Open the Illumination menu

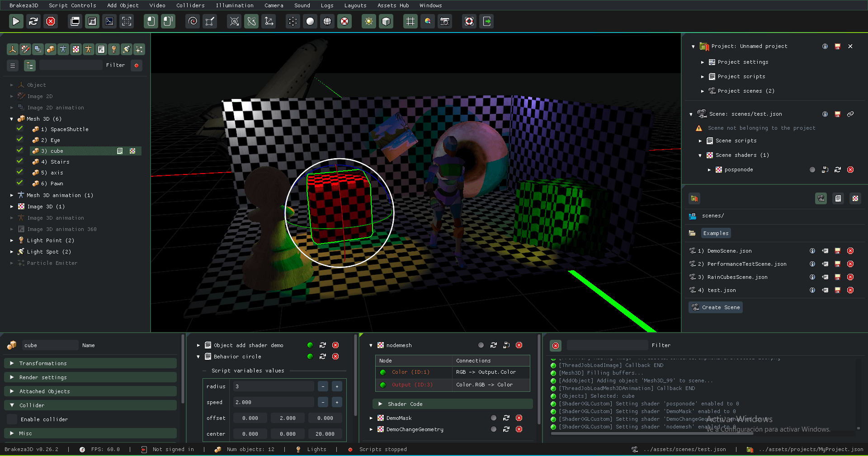[234, 5]
